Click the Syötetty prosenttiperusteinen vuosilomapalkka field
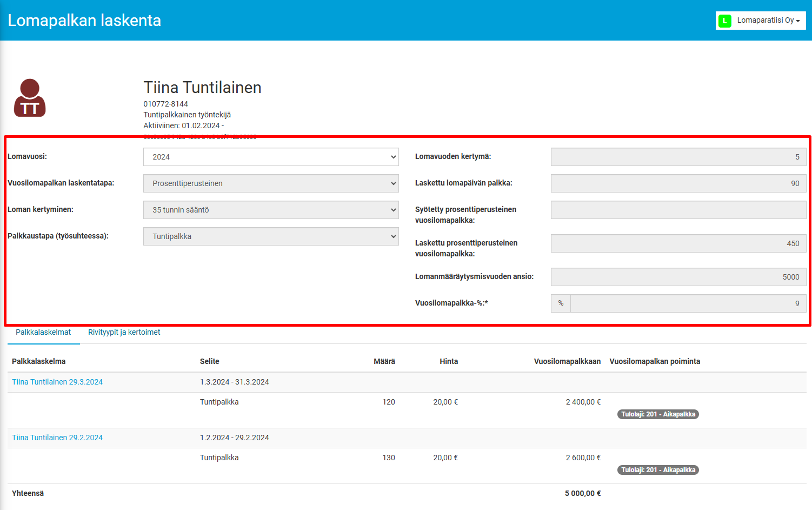 click(678, 210)
